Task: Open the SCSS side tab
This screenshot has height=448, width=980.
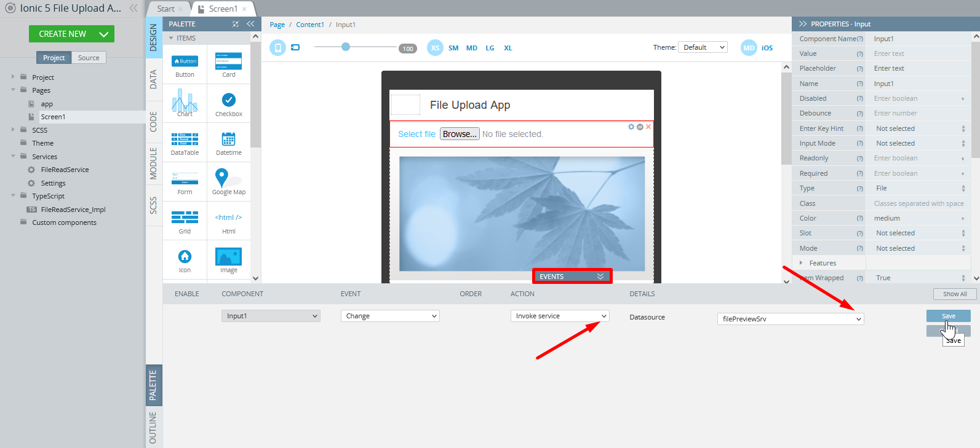Action: 154,205
